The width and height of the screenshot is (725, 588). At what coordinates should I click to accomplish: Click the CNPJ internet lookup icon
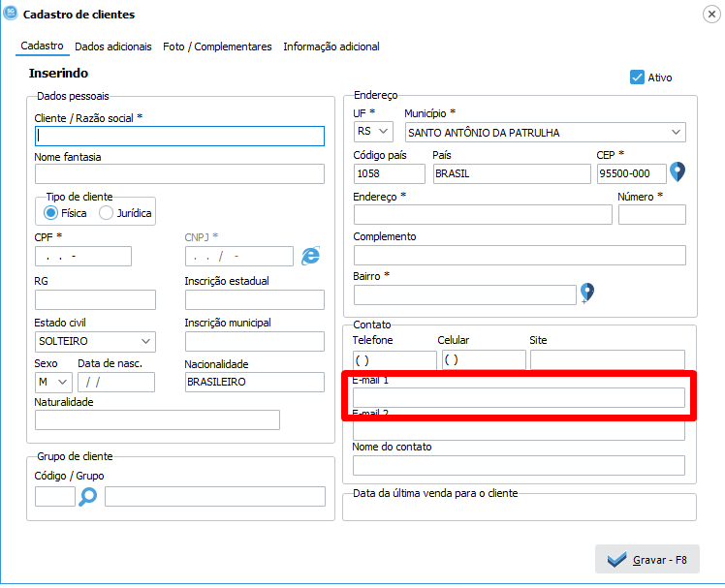(x=310, y=255)
